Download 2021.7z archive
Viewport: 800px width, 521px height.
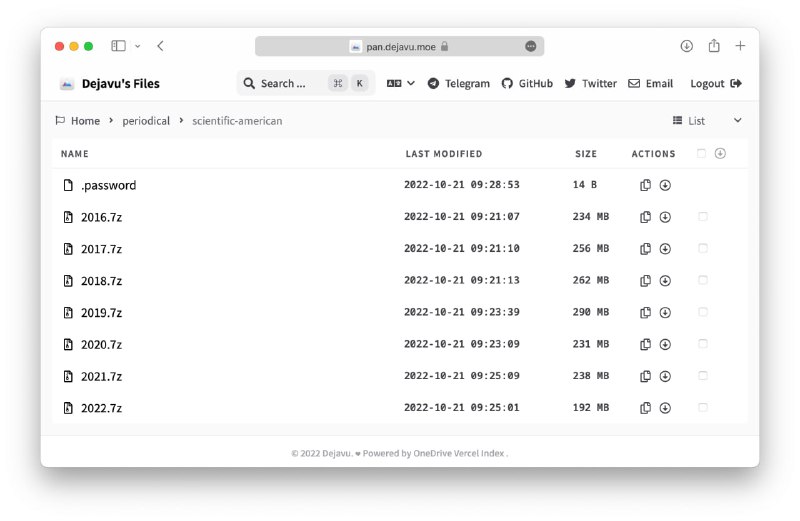[x=665, y=376]
